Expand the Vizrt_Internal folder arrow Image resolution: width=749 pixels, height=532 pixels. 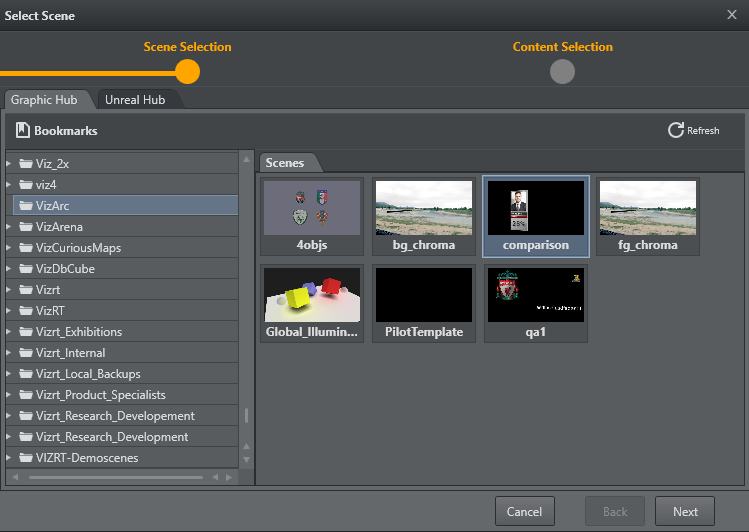coord(10,353)
